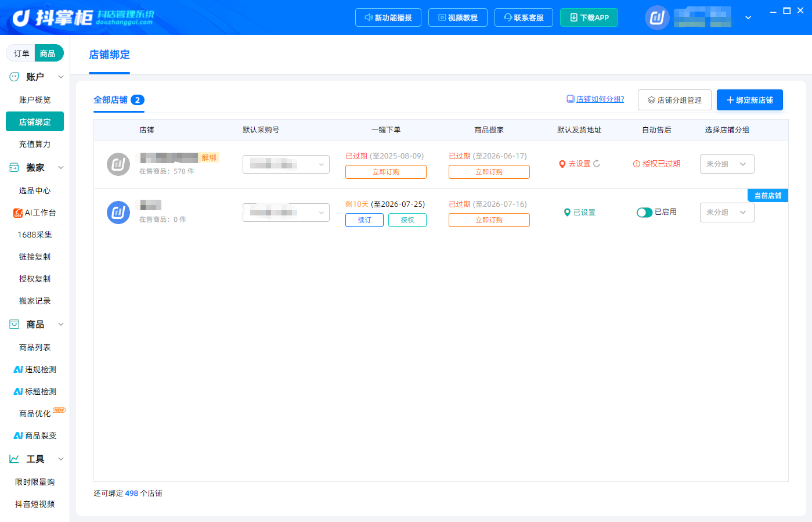Open 账户概览 in the sidebar

tap(35, 100)
